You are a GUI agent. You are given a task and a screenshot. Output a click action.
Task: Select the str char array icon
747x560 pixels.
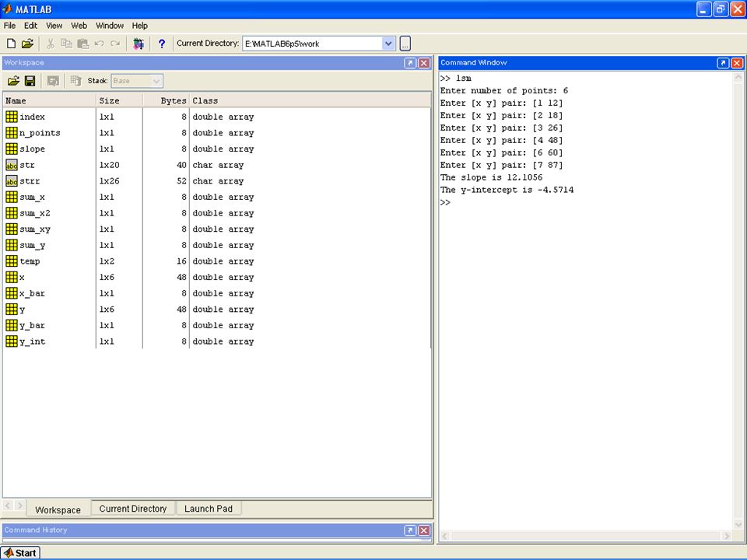point(12,165)
